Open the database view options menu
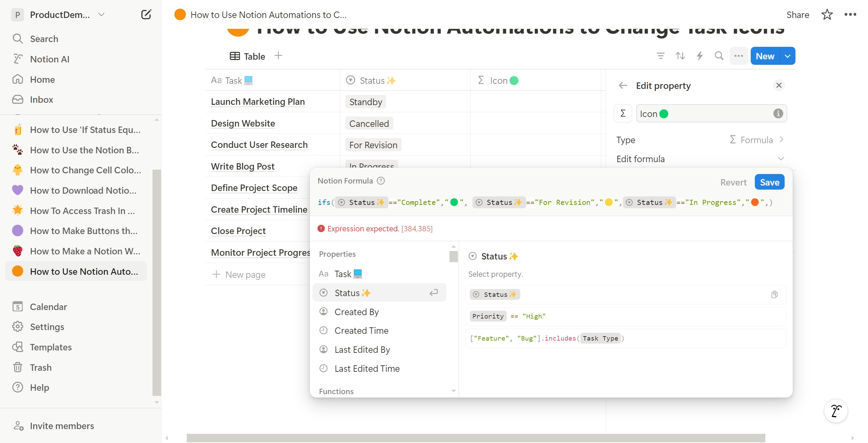The height and width of the screenshot is (443, 868). click(739, 56)
